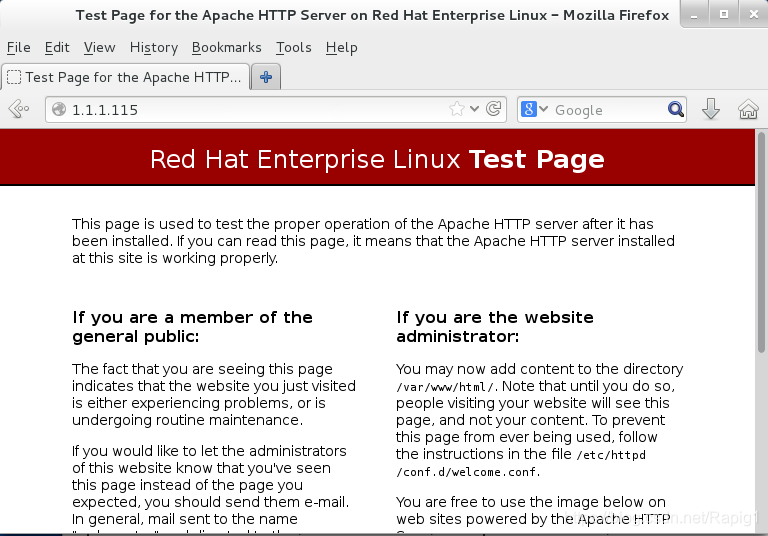The height and width of the screenshot is (536, 768).
Task: Open the Edit menu
Action: [57, 48]
